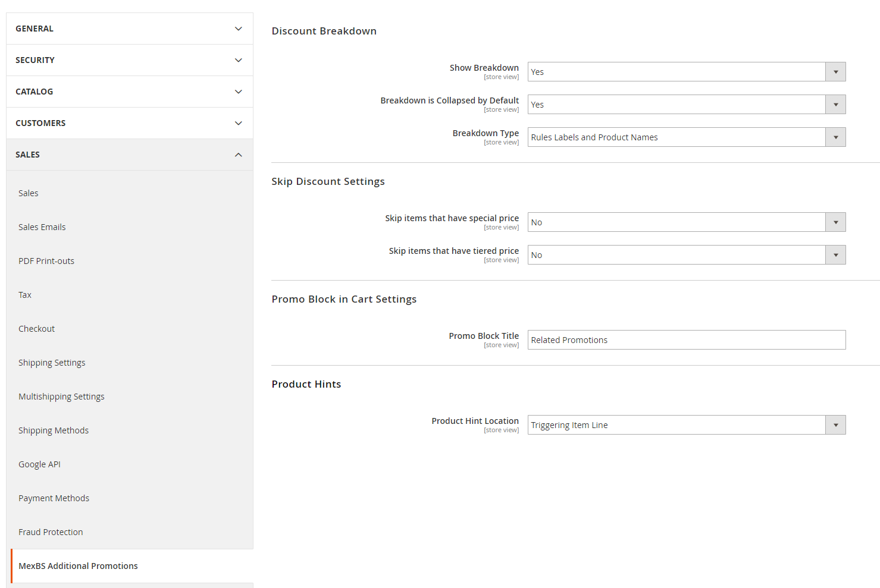Select MexBS Additional Promotions tab

coord(132,566)
